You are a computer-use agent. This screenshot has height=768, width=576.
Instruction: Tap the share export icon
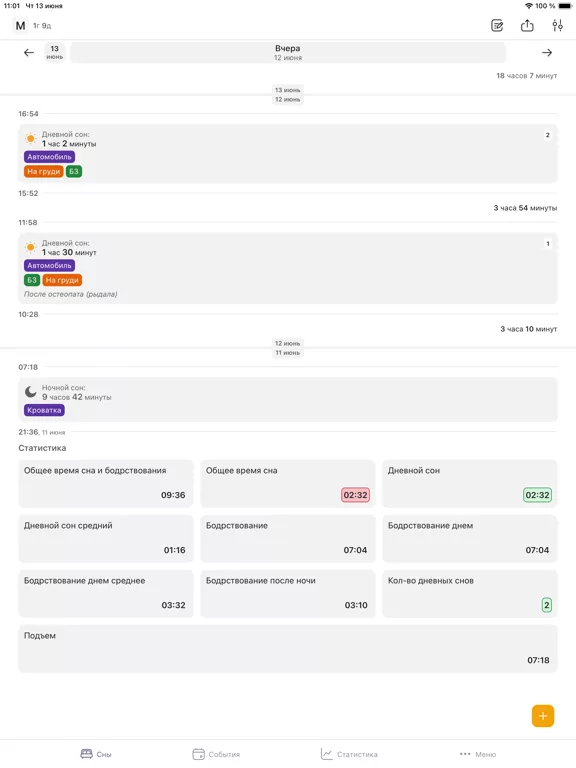(527, 25)
